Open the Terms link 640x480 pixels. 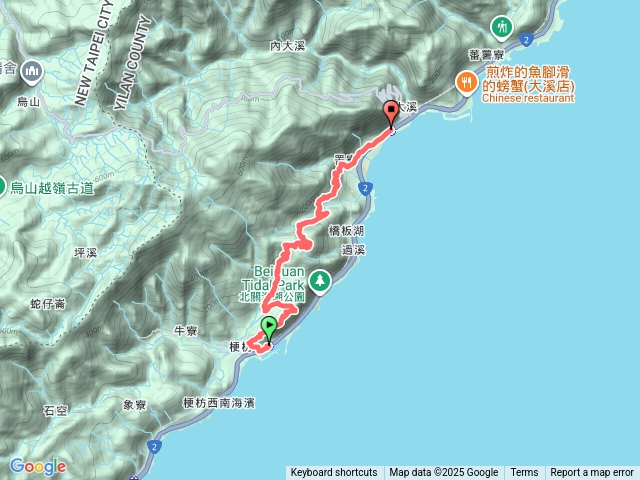coord(524,473)
